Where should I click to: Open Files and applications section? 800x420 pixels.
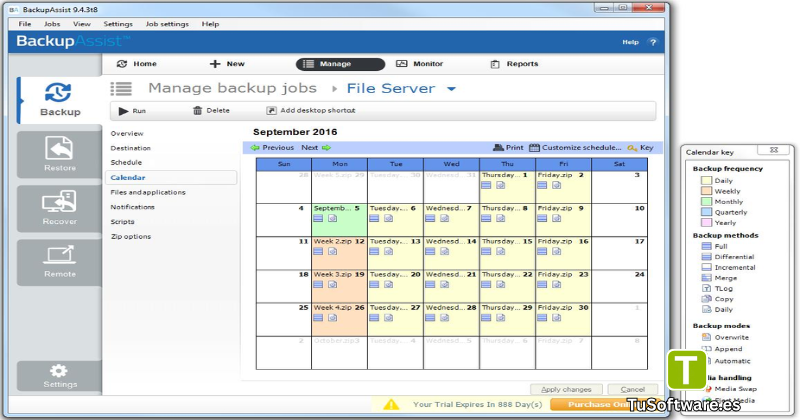[x=148, y=192]
